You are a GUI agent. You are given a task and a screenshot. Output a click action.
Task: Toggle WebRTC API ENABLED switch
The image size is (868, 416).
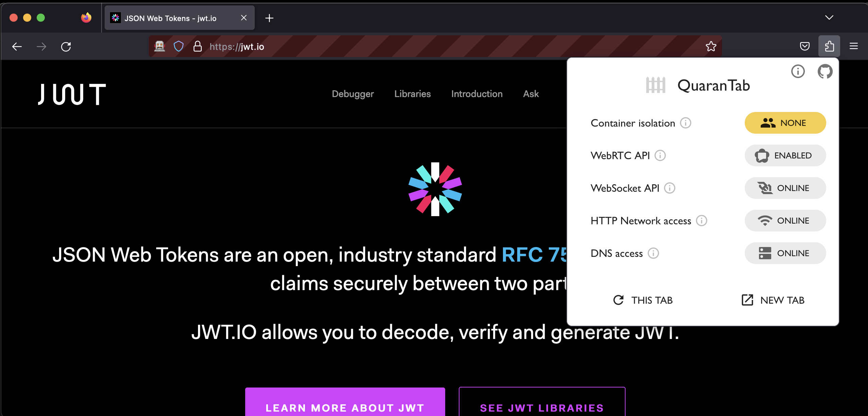point(785,155)
